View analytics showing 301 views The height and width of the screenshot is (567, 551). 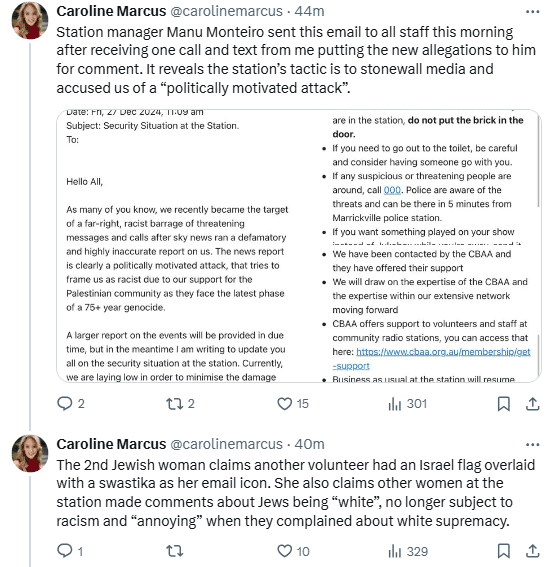tap(407, 404)
